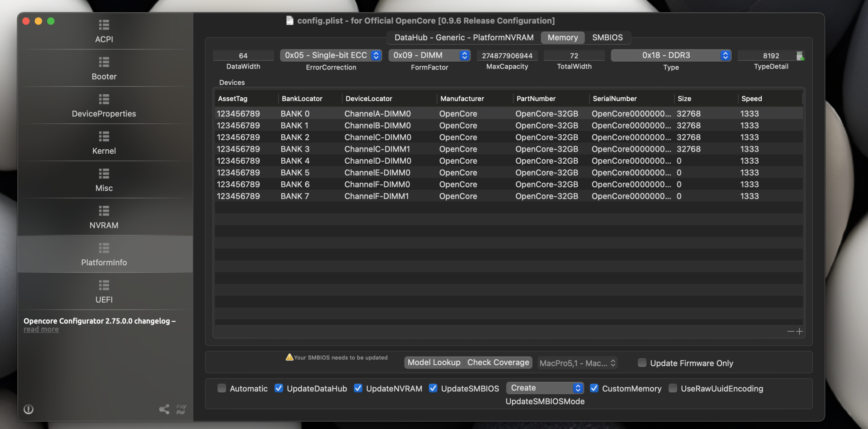Switch to DataHub - Generic - PlatformNVRAM tab

(x=464, y=37)
